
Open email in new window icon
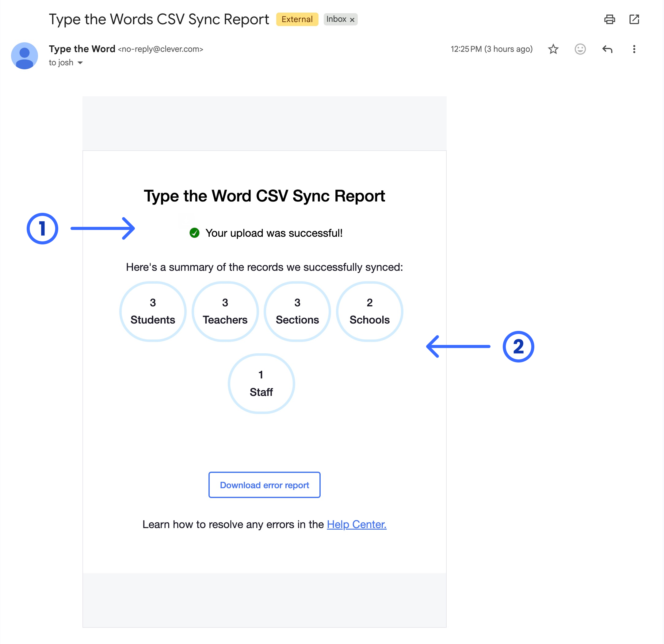(x=634, y=19)
